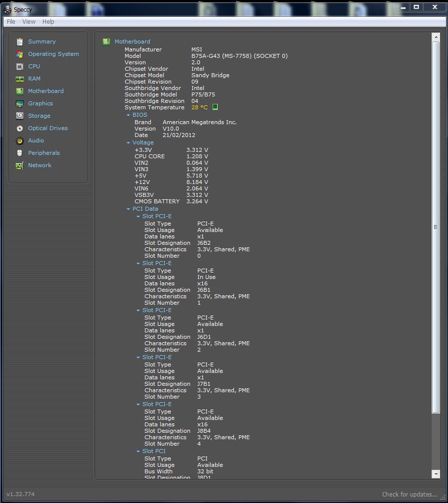Screen dimensions: 448x503
Task: Click the green System Temperature indicator icon
Action: point(215,107)
